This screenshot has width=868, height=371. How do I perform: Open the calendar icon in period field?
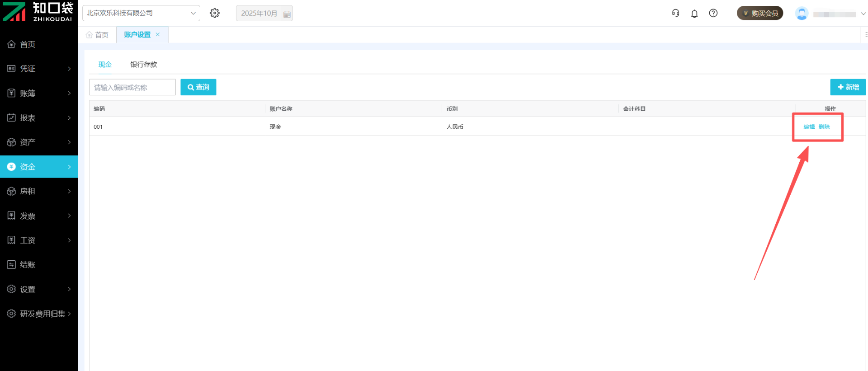(287, 14)
